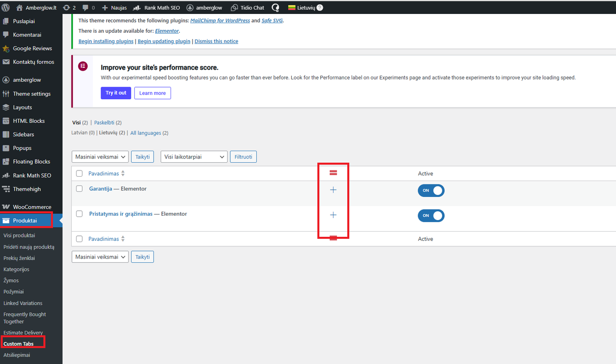
Task: Open MailChimp for WordPress link
Action: click(x=220, y=21)
